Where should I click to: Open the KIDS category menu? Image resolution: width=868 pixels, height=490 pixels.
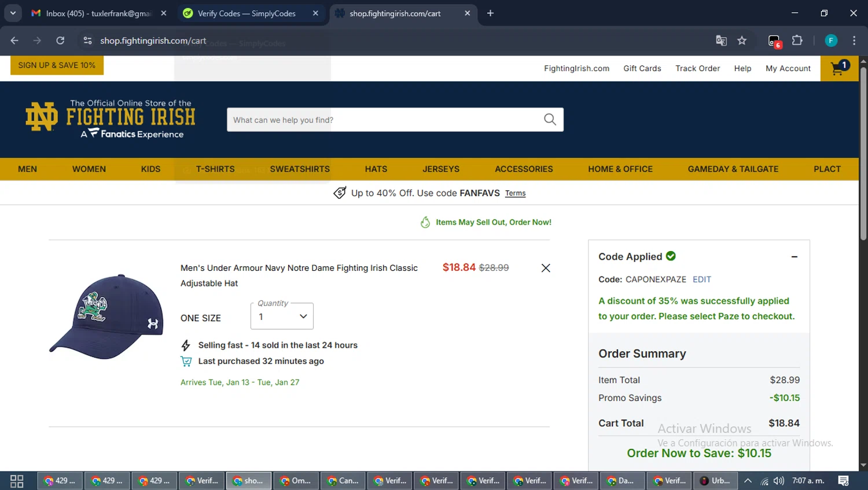coord(150,169)
